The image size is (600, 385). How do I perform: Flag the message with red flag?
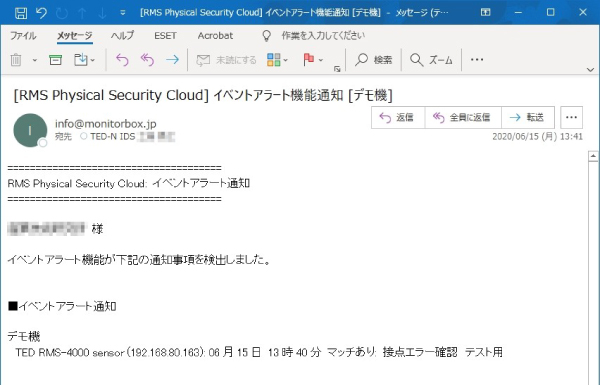coord(308,60)
